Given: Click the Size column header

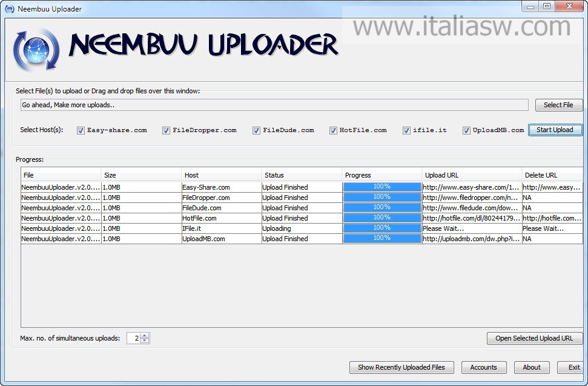Looking at the screenshot, I should (141, 175).
